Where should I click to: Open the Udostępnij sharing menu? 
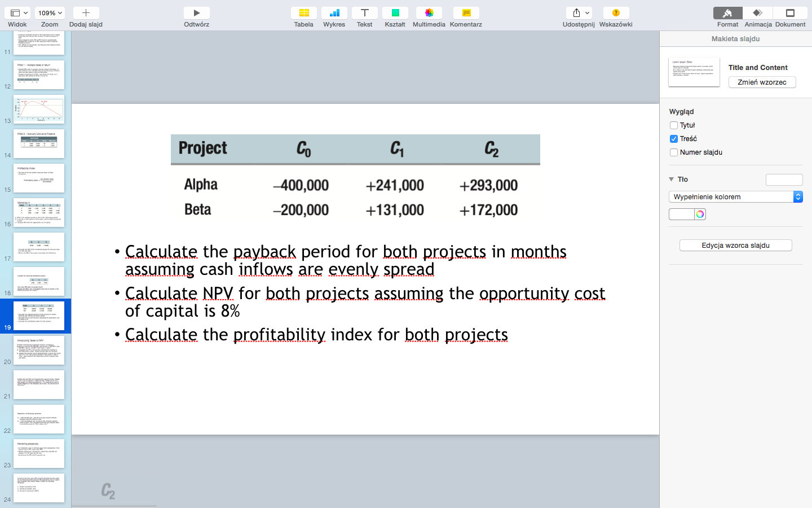coord(579,12)
